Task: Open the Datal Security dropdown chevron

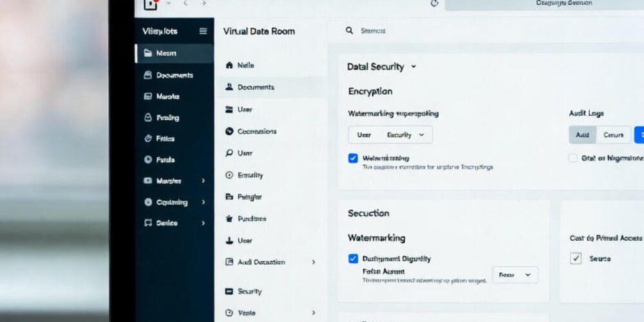Action: coord(413,66)
